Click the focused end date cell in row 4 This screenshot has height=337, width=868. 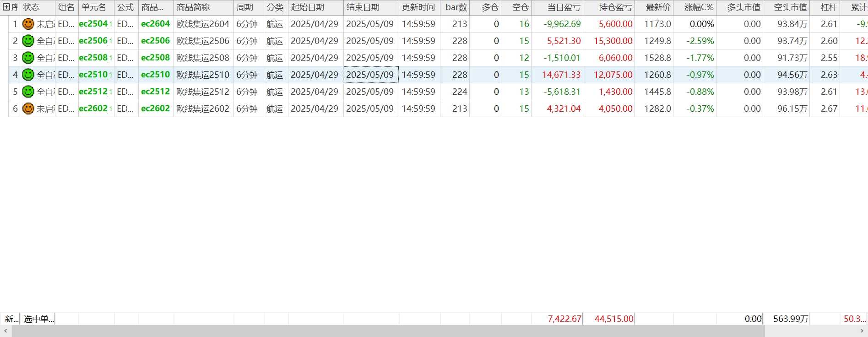(x=371, y=75)
